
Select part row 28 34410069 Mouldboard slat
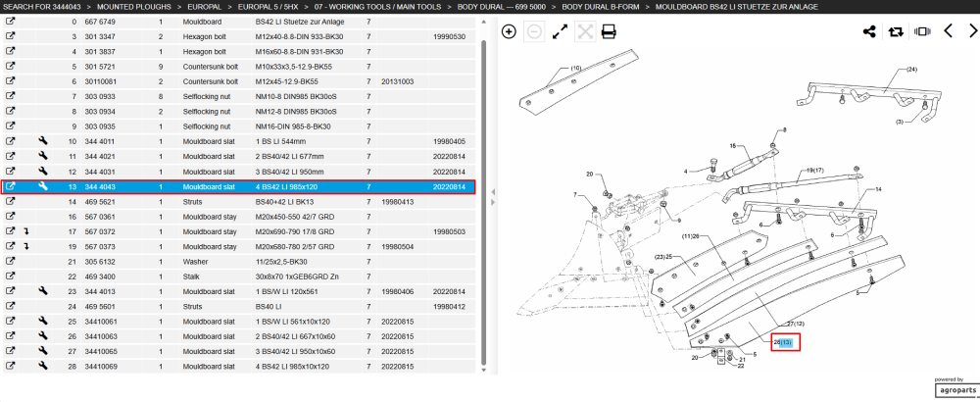click(x=238, y=367)
